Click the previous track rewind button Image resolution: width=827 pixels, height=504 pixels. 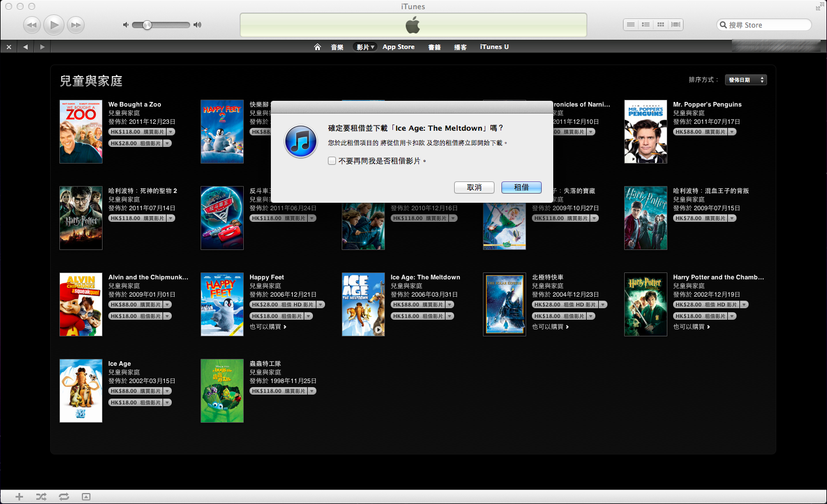click(x=32, y=25)
